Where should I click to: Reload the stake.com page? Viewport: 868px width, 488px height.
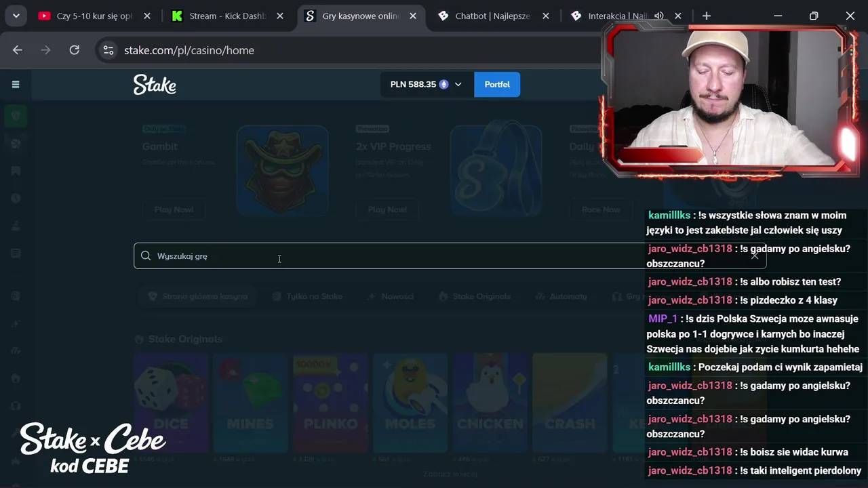pos(75,50)
